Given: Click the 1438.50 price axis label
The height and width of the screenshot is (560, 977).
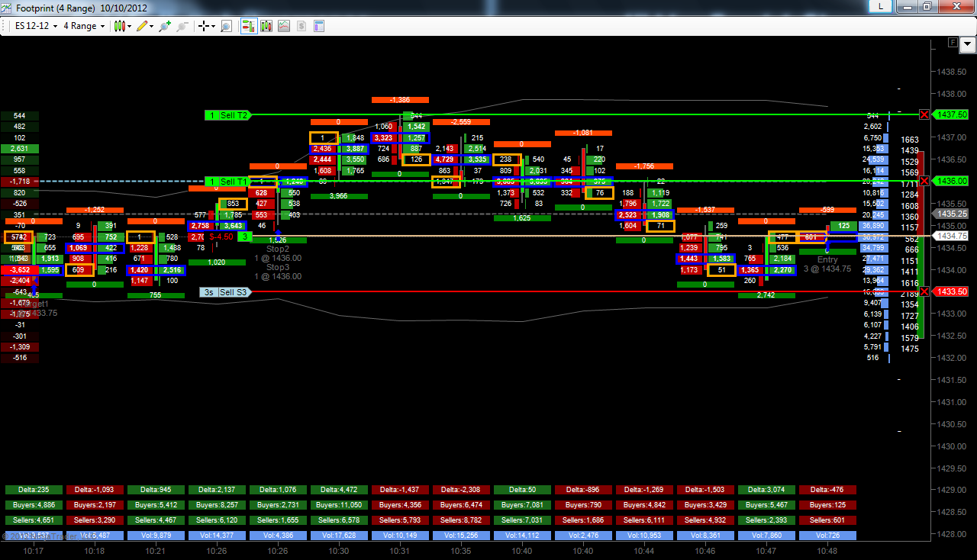Looking at the screenshot, I should (951, 71).
